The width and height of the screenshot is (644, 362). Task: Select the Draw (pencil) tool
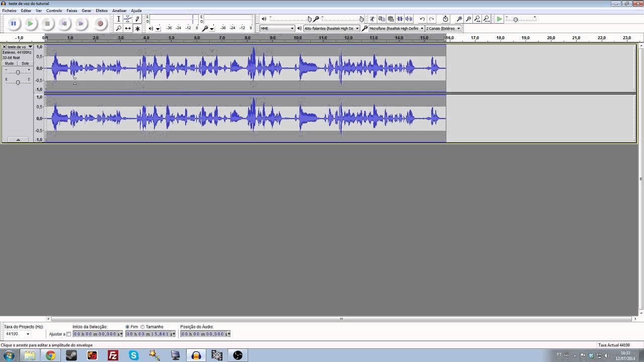pyautogui.click(x=137, y=19)
